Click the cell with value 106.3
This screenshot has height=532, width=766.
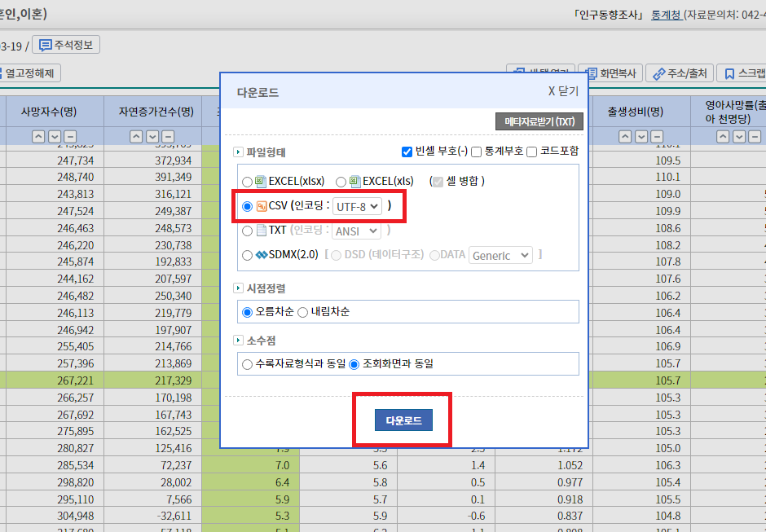(x=641, y=465)
